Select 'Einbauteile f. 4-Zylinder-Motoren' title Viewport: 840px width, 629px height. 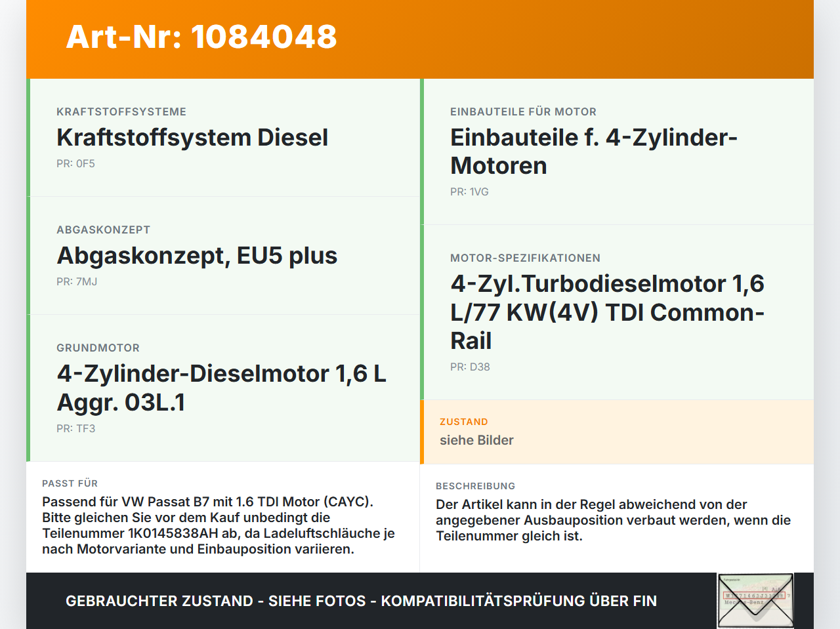click(594, 152)
